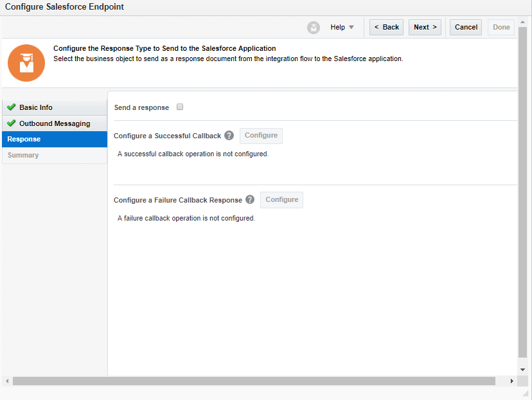Click the scroll up arrow
Image resolution: width=532 pixels, height=400 pixels.
pyautogui.click(x=522, y=22)
